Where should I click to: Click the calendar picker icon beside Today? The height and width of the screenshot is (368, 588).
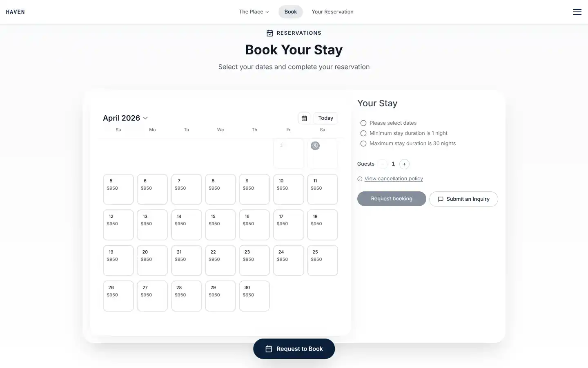(x=304, y=118)
